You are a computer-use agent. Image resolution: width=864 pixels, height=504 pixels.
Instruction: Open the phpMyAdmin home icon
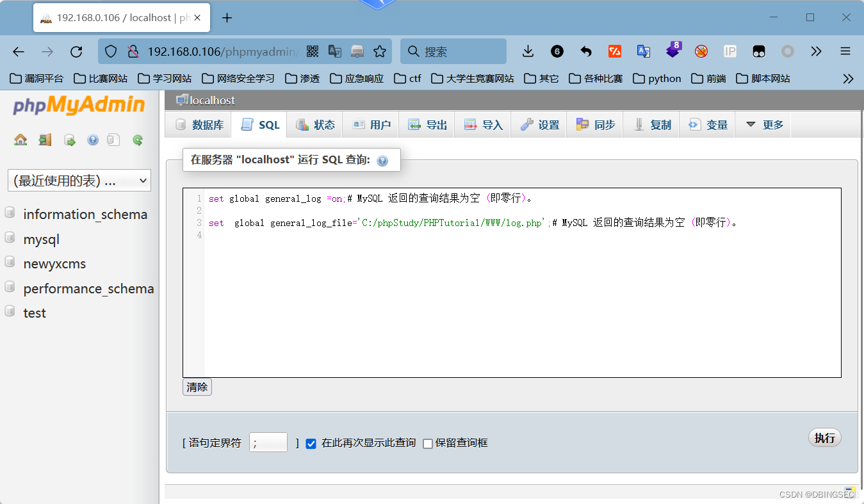(x=20, y=140)
